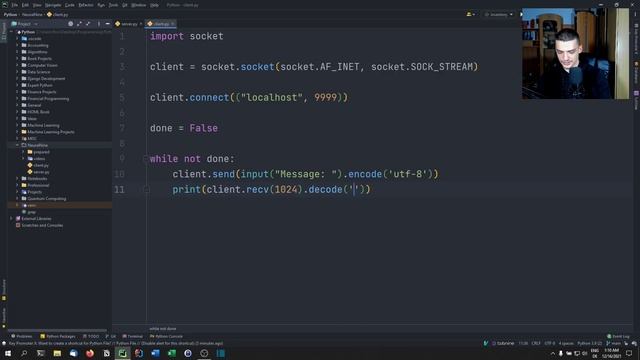Open the Refactor menu
640x360 pixels.
pos(86,5)
